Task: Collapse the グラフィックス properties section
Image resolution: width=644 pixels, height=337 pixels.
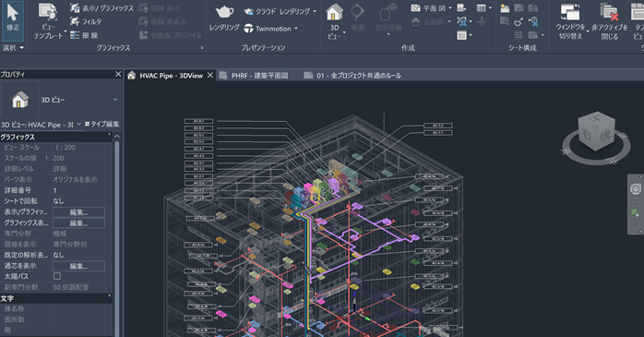Action: [109, 135]
